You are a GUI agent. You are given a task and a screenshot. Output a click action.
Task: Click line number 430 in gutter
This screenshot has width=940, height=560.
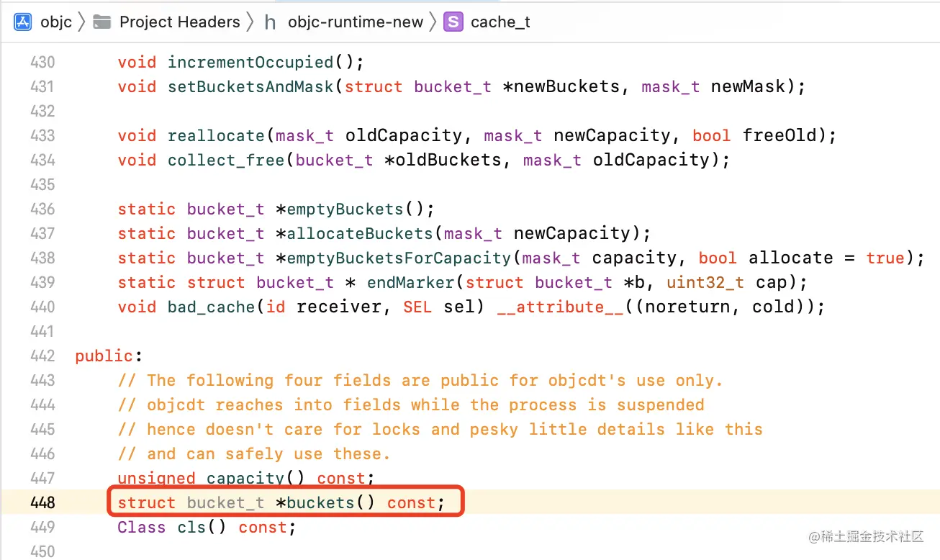click(x=42, y=63)
